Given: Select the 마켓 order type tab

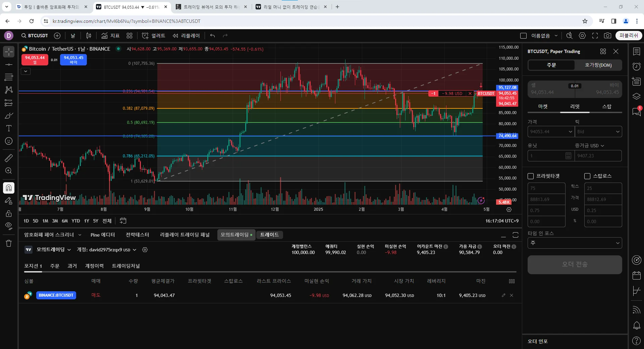Looking at the screenshot, I should (x=543, y=107).
